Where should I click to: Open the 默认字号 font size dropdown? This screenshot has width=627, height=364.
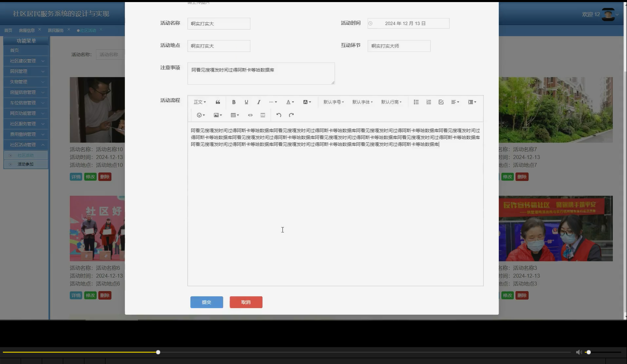[x=333, y=102]
